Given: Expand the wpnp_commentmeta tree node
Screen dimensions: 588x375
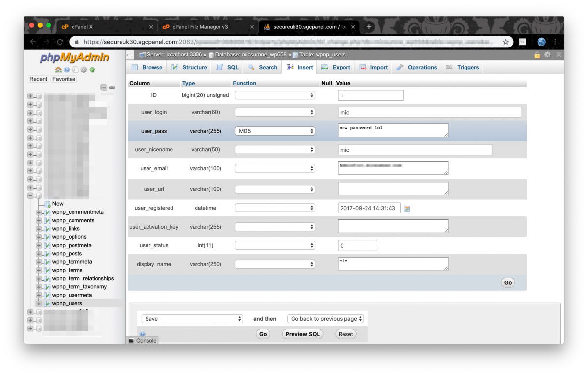Looking at the screenshot, I should pyautogui.click(x=39, y=212).
